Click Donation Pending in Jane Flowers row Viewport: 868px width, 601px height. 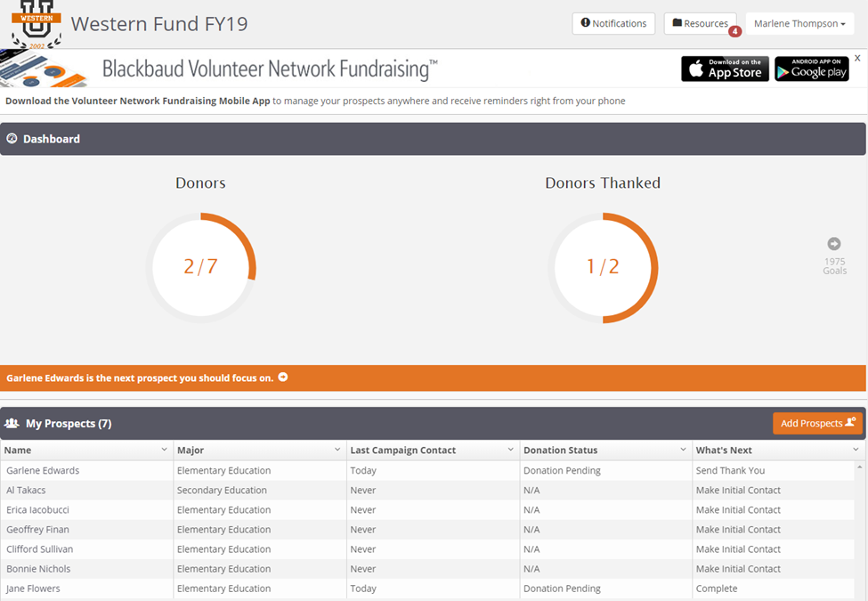[x=562, y=589]
